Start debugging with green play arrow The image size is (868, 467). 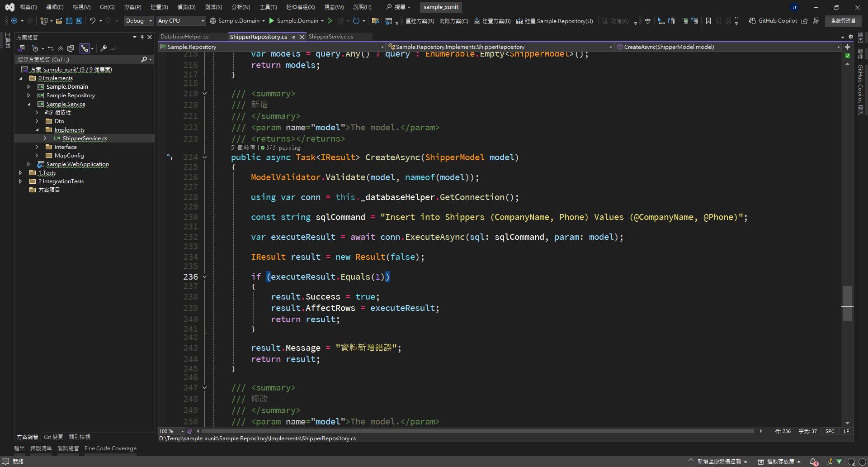[272, 21]
